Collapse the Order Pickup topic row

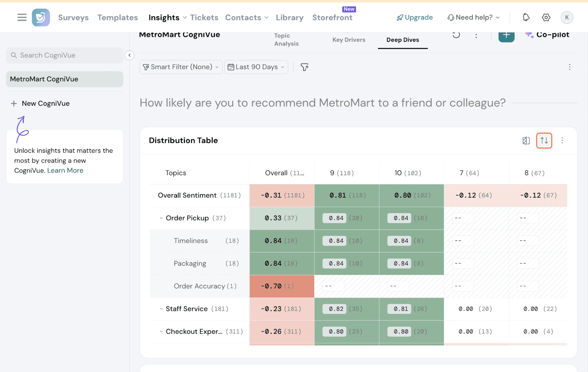tap(161, 218)
